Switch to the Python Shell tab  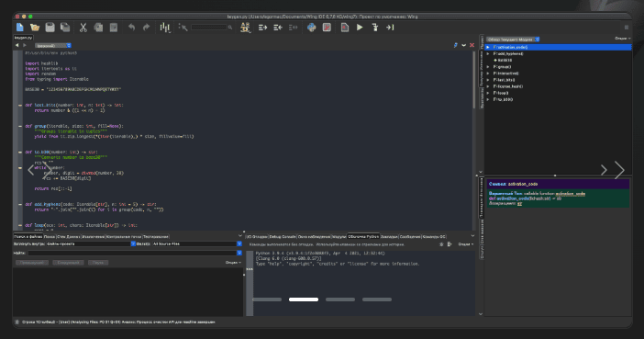tap(363, 236)
